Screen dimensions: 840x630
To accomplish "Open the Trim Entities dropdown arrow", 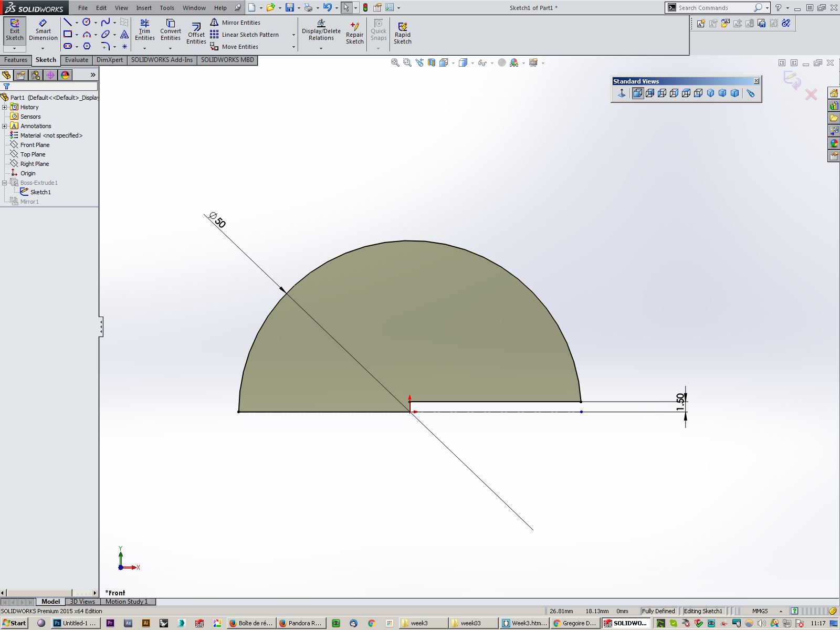I will pyautogui.click(x=144, y=48).
